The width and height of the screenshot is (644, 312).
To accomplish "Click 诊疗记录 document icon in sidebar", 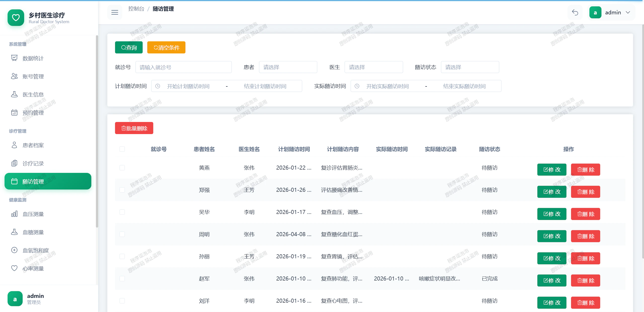I will coord(14,163).
